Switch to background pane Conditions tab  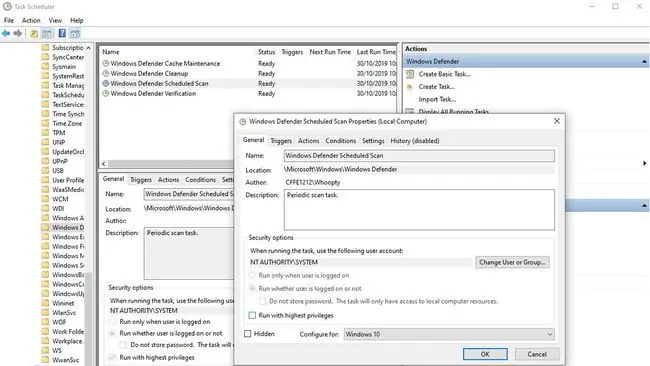pyautogui.click(x=201, y=180)
